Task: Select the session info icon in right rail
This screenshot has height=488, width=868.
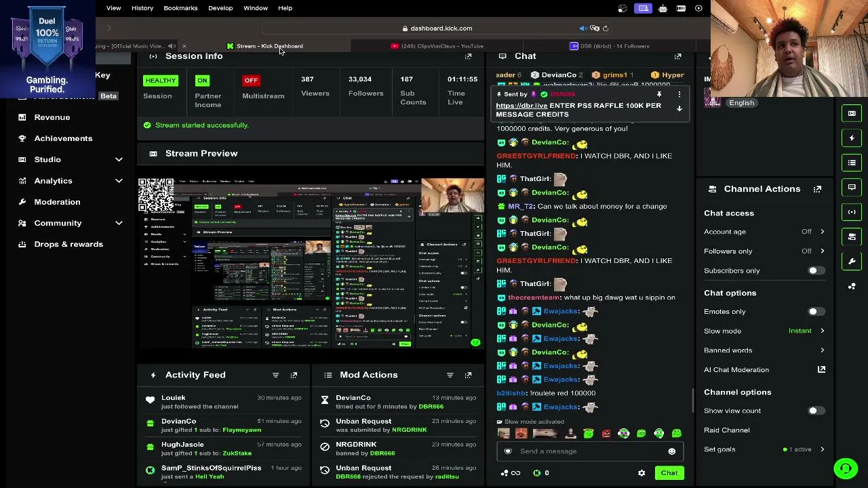Action: 852,212
